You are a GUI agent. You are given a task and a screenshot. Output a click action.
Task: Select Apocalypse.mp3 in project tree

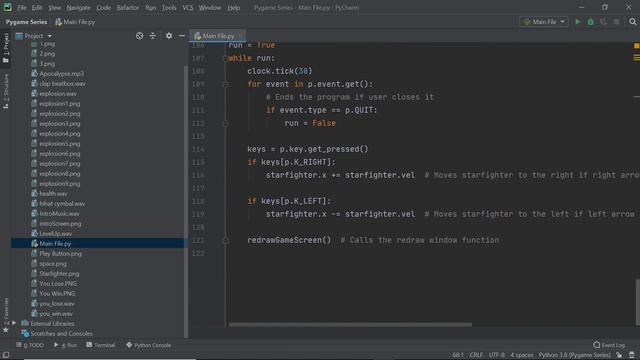[62, 74]
